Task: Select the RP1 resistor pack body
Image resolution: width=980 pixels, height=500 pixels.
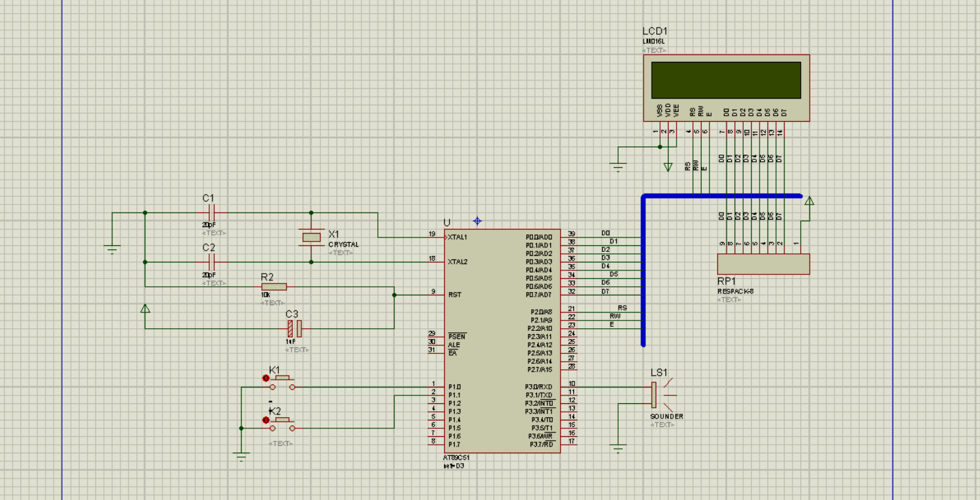Action: point(763,264)
